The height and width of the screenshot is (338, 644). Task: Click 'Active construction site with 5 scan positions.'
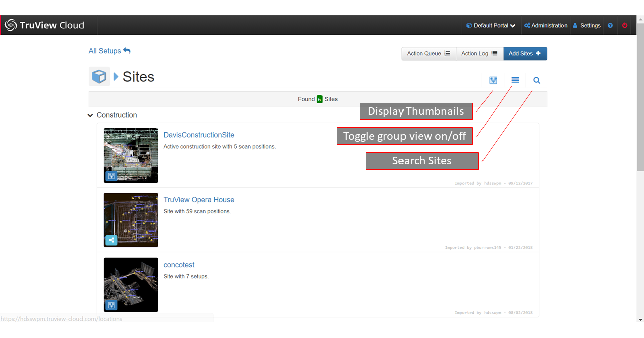219,147
